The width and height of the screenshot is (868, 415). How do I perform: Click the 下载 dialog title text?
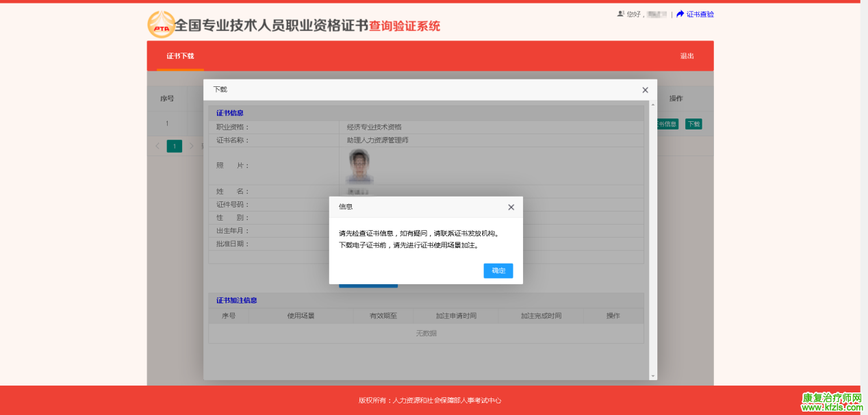click(x=220, y=90)
